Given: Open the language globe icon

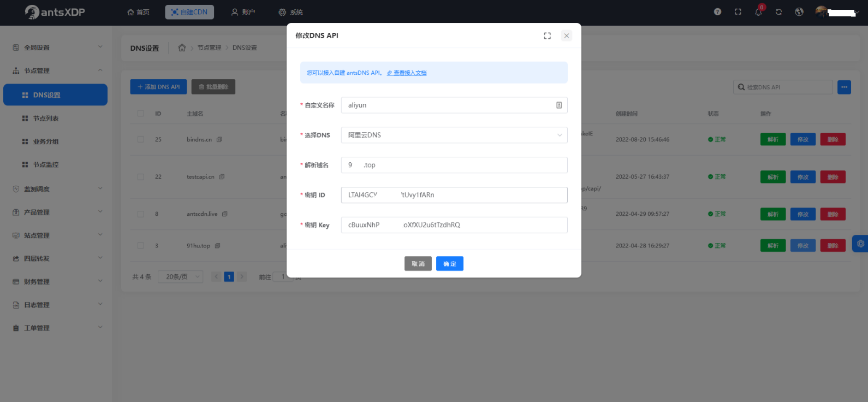Looking at the screenshot, I should pyautogui.click(x=799, y=11).
